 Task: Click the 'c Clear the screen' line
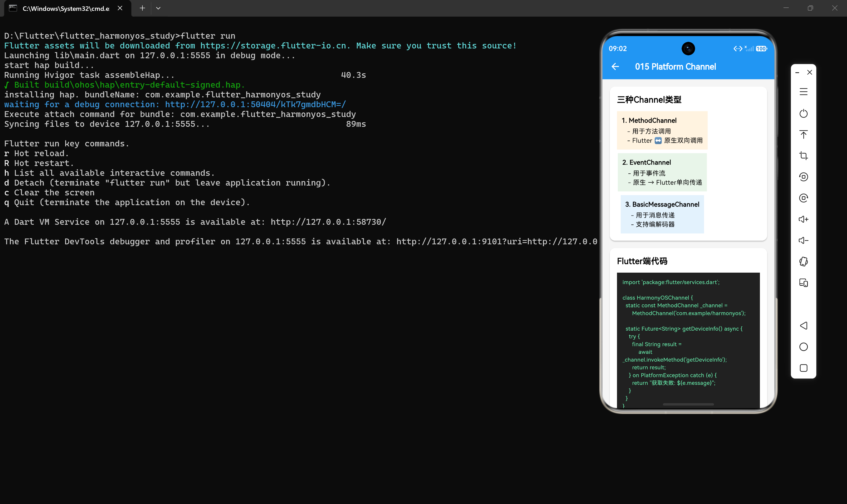click(x=49, y=192)
